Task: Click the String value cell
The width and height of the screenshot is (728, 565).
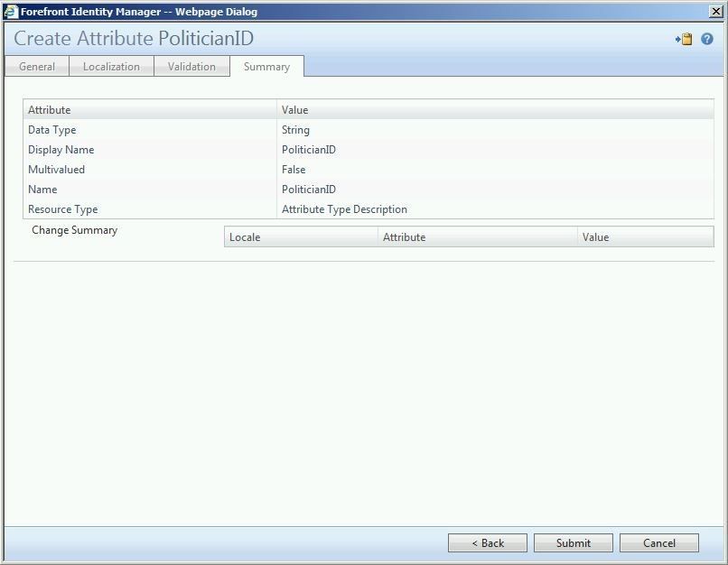Action: coord(295,130)
